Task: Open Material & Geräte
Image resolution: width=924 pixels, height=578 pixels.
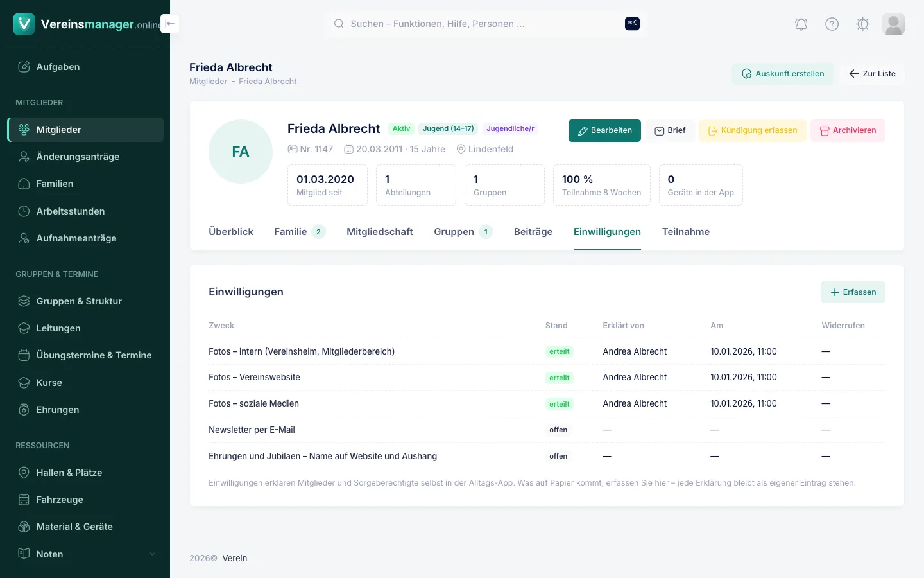Action: pyautogui.click(x=85, y=527)
